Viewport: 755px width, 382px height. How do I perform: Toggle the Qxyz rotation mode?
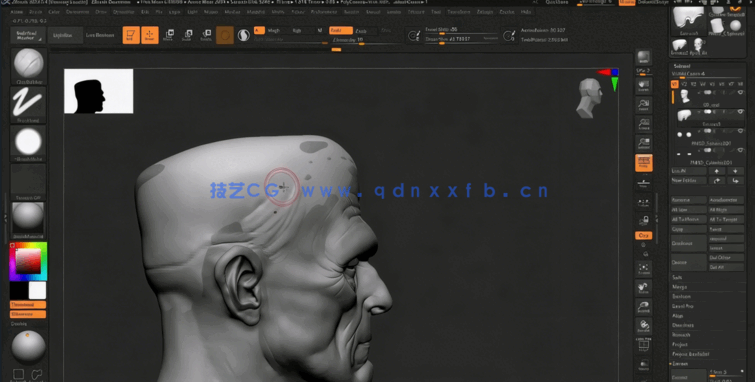pyautogui.click(x=644, y=236)
